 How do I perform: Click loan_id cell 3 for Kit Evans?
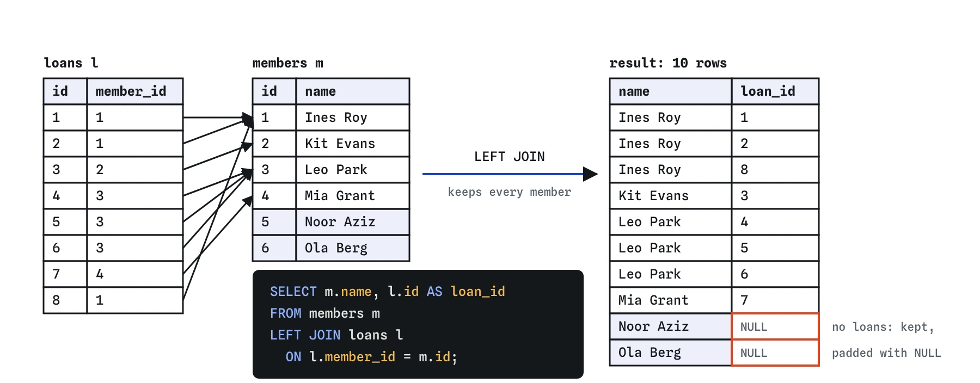[775, 196]
